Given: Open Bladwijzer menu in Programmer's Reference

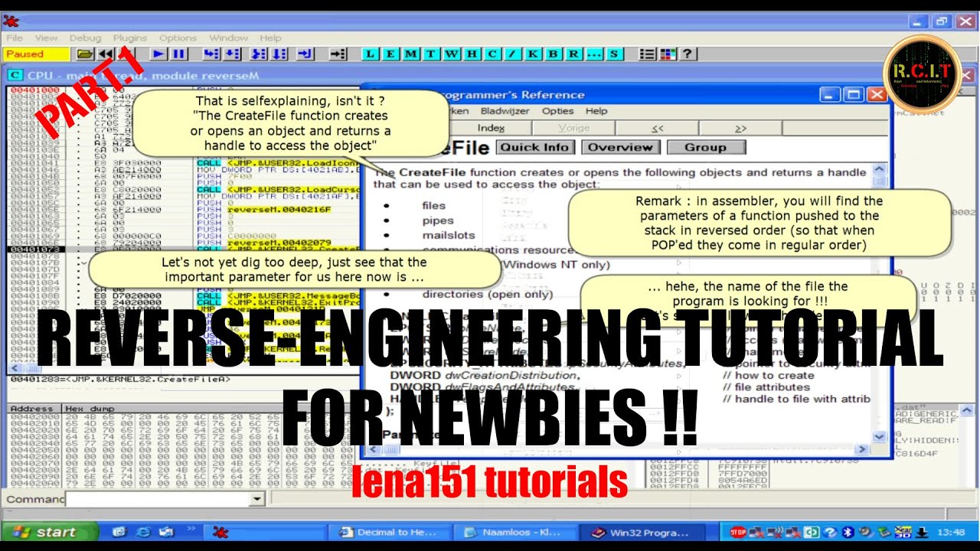Looking at the screenshot, I should click(x=505, y=111).
